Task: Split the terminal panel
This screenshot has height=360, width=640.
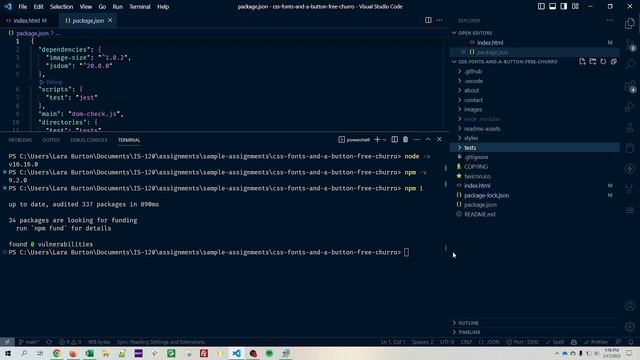Action: tap(394, 140)
